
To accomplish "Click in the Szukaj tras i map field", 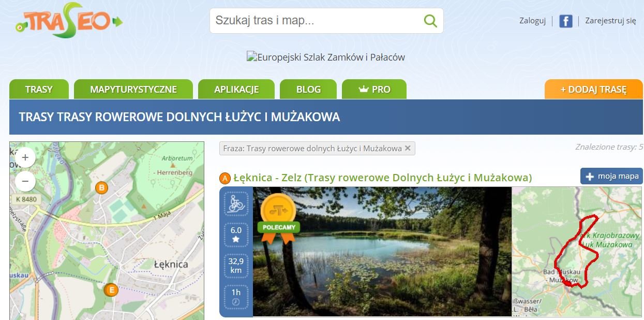I will tap(316, 21).
